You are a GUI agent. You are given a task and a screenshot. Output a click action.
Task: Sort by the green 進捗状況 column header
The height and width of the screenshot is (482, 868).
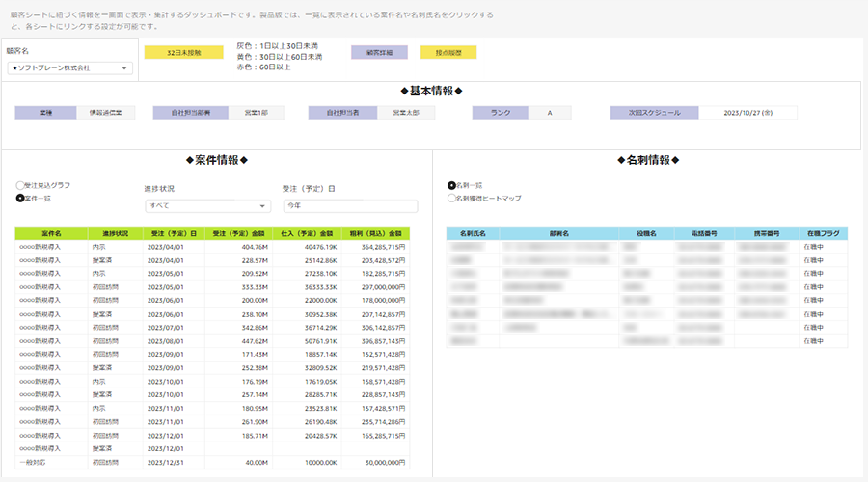tap(115, 233)
